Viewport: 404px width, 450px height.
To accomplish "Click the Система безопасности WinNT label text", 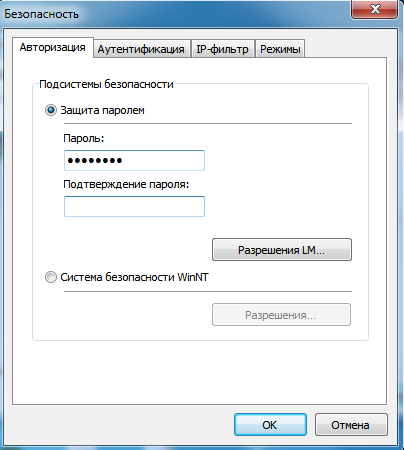I will (x=134, y=277).
